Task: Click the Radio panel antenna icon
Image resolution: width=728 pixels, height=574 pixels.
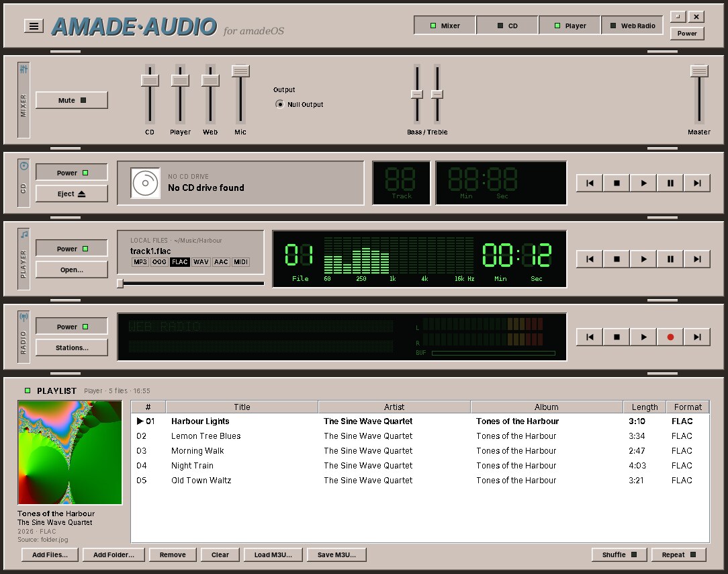Action: [24, 317]
